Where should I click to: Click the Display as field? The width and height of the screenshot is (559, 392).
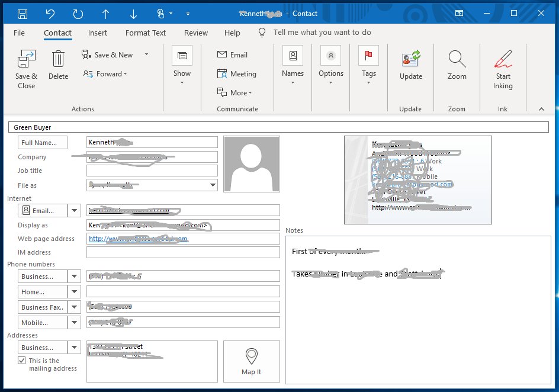pyautogui.click(x=183, y=225)
